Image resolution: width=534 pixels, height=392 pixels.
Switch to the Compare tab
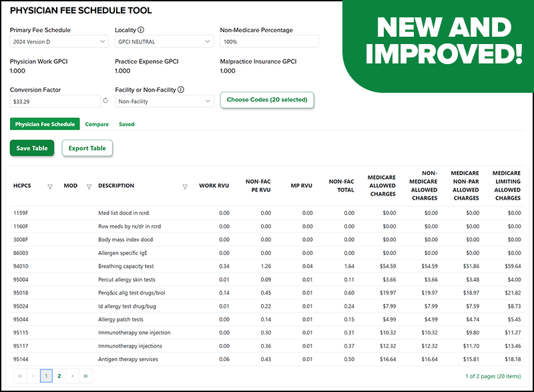[97, 124]
